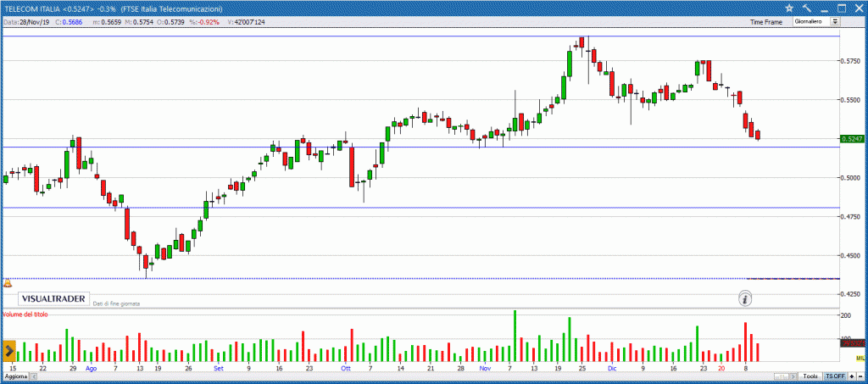Click the red 20 year label on axis

tap(721, 368)
